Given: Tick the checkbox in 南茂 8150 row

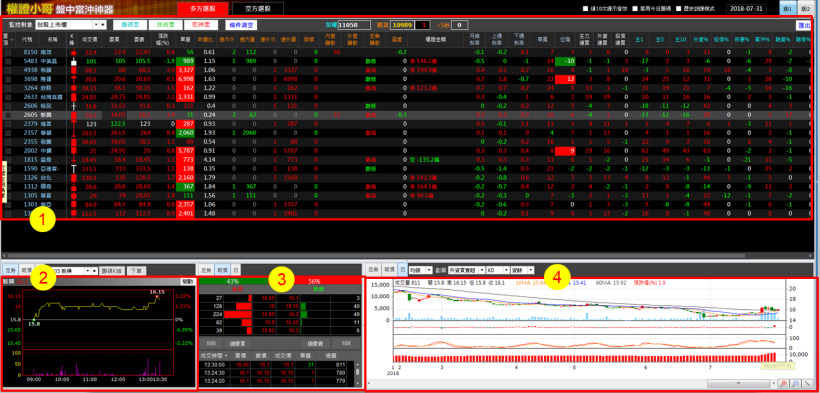Looking at the screenshot, I should (x=8, y=52).
